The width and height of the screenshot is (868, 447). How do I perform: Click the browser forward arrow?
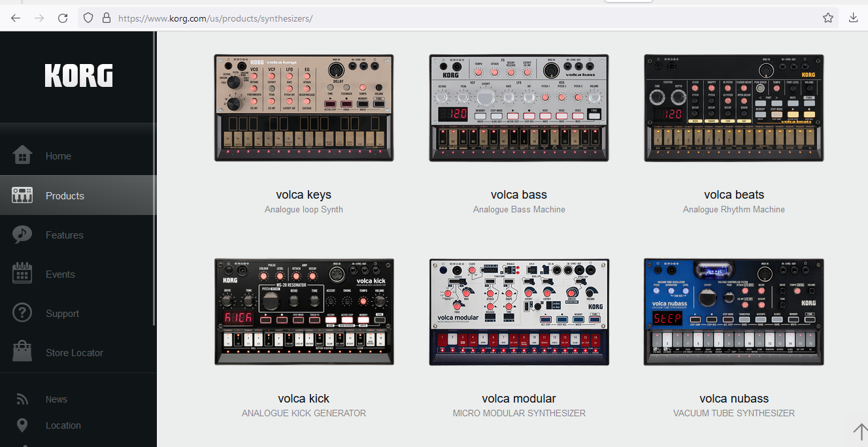(x=39, y=18)
